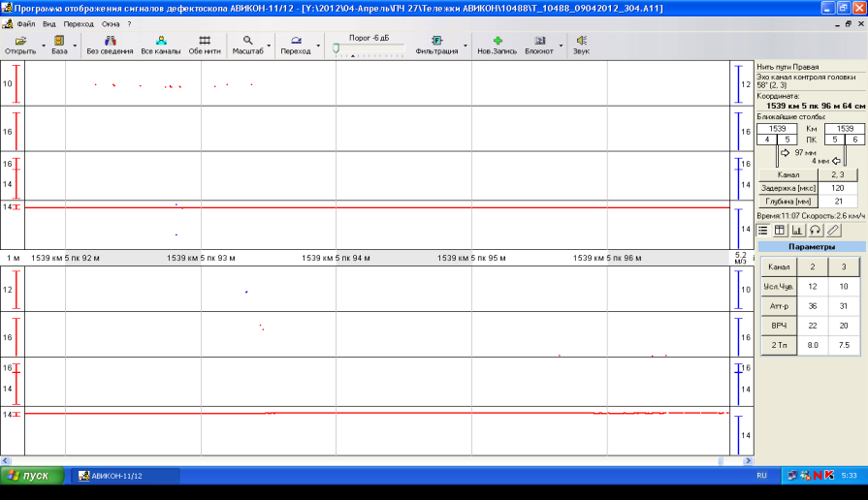This screenshot has height=500, width=868.
Task: Toggle the Без сведения mode
Action: (110, 45)
